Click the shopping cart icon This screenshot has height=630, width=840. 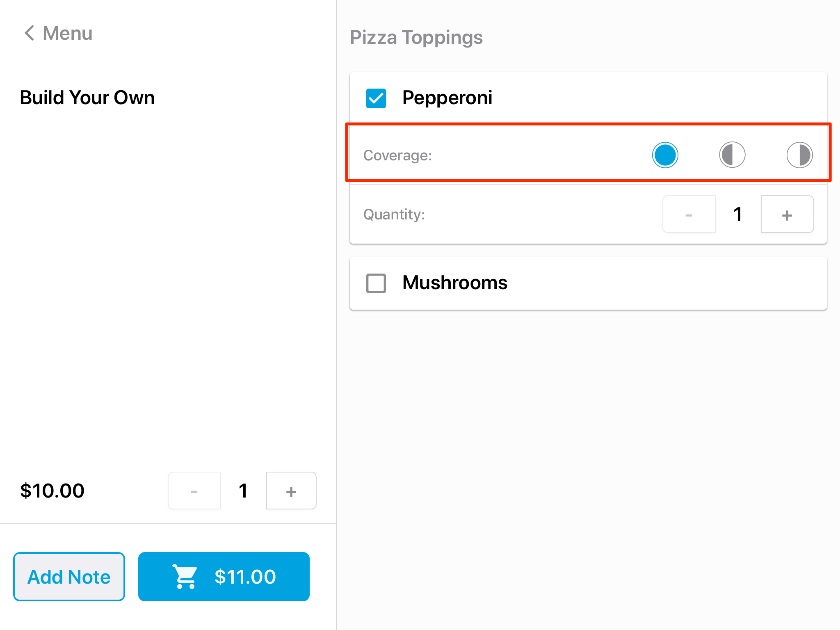(x=185, y=577)
